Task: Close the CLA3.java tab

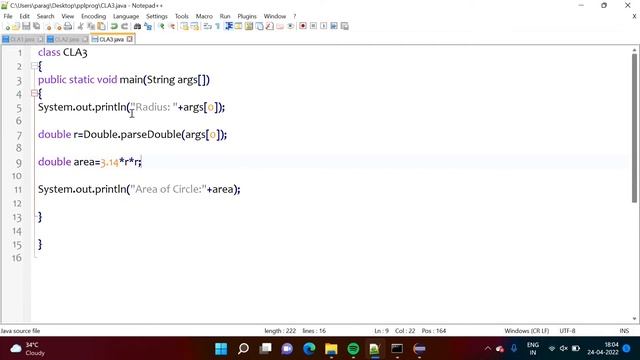Action: tap(129, 39)
